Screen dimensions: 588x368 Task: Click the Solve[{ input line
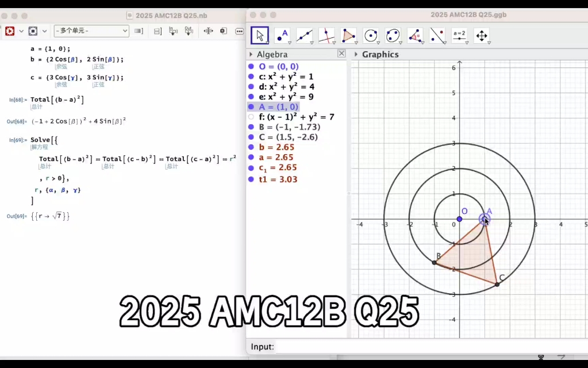pyautogui.click(x=44, y=140)
